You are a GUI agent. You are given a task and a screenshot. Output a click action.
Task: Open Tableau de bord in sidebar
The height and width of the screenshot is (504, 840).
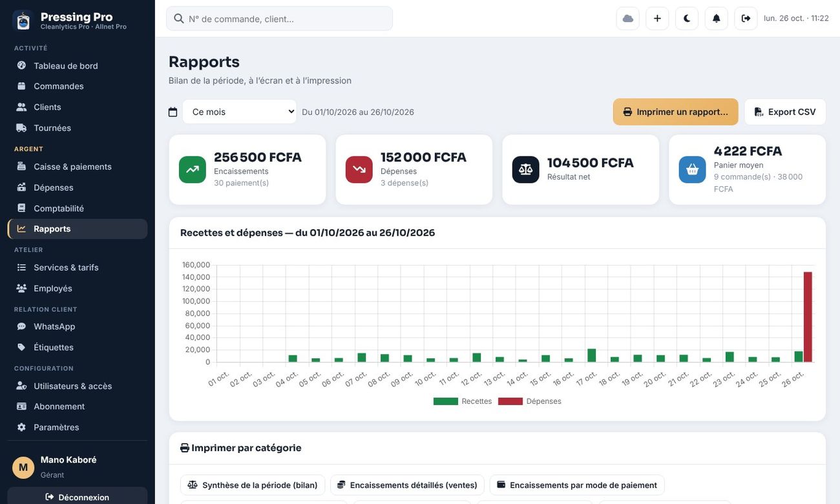tap(78, 65)
